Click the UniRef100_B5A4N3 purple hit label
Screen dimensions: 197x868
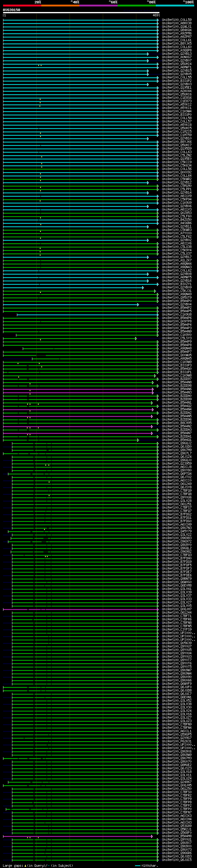(x=177, y=393)
